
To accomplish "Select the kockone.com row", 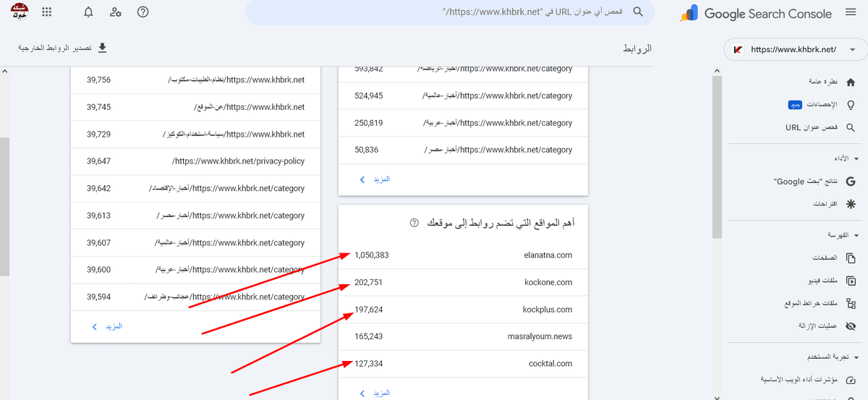I will pyautogui.click(x=463, y=282).
